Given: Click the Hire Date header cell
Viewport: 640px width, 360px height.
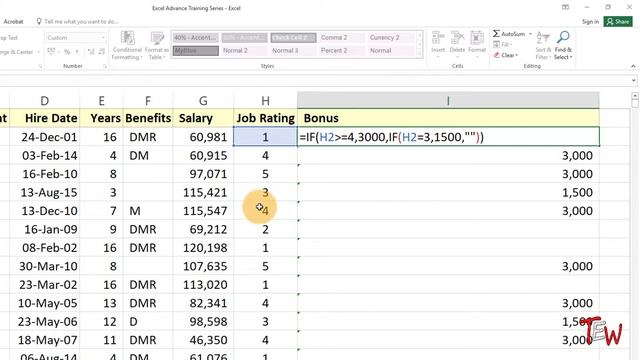Looking at the screenshot, I should pos(44,118).
